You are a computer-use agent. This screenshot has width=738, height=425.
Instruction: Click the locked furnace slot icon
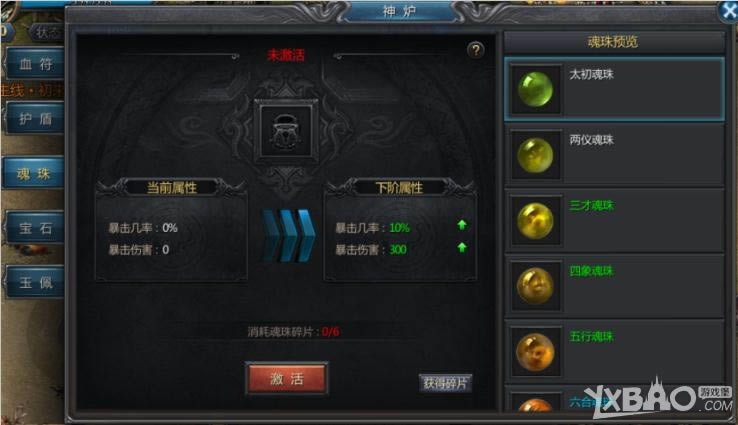[286, 131]
